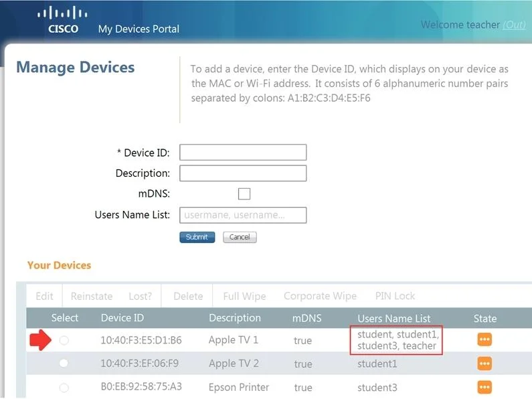This screenshot has width=532, height=399.
Task: Click mDNS value true for Apple TV 1
Action: [302, 340]
